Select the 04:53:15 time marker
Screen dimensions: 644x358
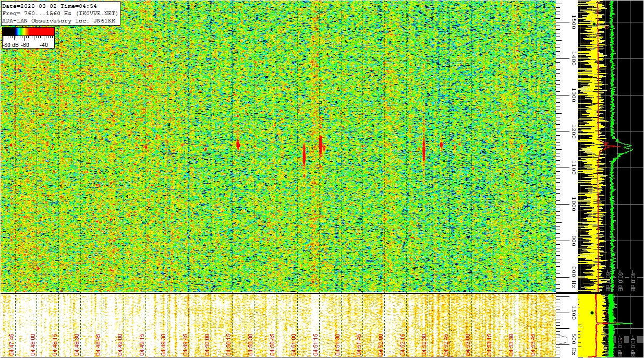(490, 344)
